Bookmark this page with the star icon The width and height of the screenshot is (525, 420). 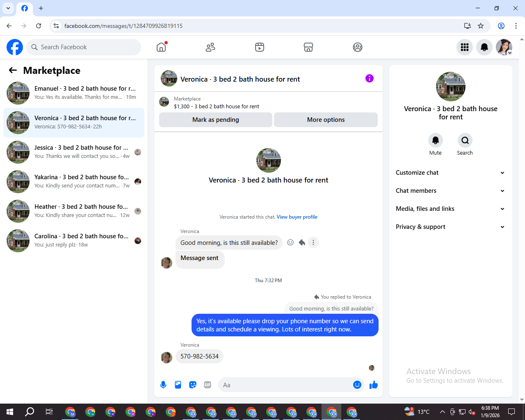481,26
